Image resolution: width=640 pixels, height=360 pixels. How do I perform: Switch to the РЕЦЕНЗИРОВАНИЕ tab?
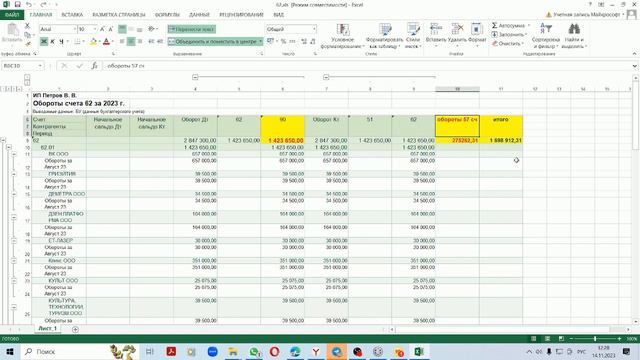click(x=241, y=15)
